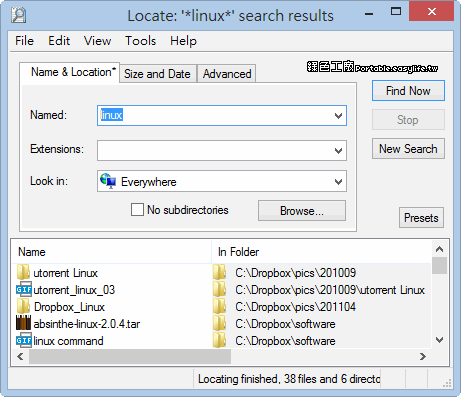Enable the No subdirectories checkbox
The height and width of the screenshot is (397, 461).
click(x=137, y=210)
